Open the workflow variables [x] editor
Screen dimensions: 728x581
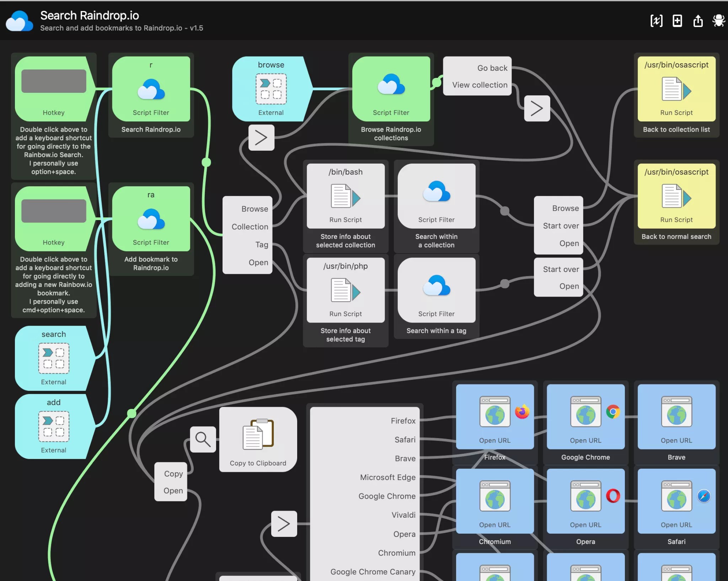[656, 21]
